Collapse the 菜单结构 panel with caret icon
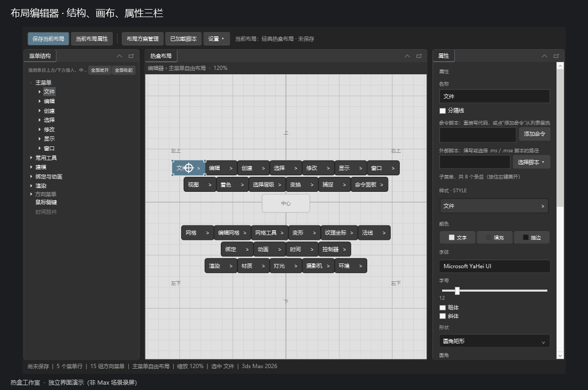The image size is (588, 390). coord(119,56)
